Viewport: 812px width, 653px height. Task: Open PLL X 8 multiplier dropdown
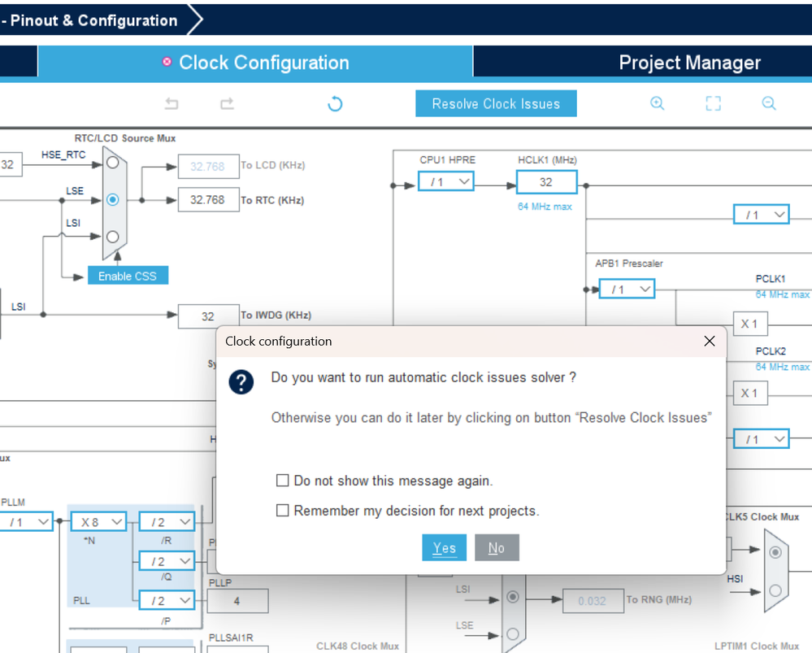98,522
